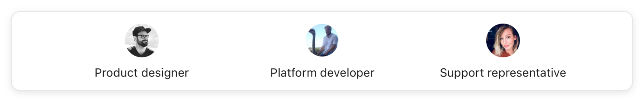The width and height of the screenshot is (644, 102).
Task: Pick the avatar wearing cap and glasses
Action: coord(142,40)
